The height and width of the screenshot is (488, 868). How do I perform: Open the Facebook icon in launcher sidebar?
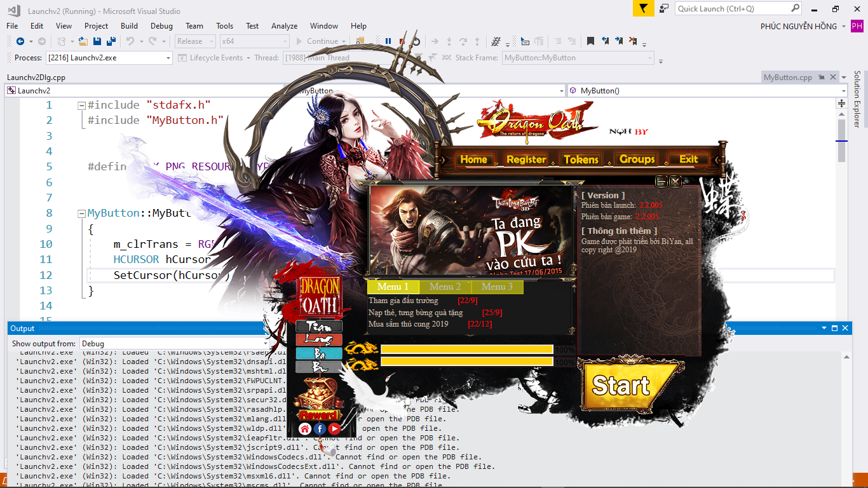point(320,429)
